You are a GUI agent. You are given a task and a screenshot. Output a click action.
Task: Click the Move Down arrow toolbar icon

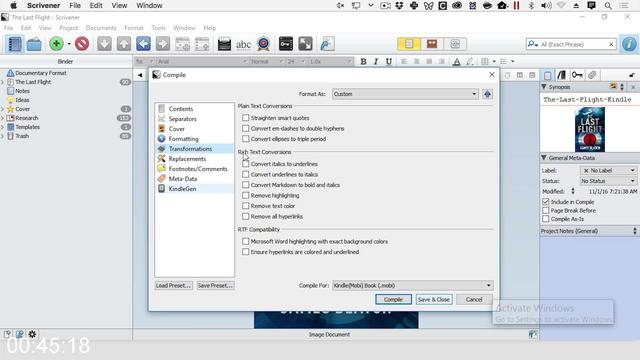coord(104,44)
